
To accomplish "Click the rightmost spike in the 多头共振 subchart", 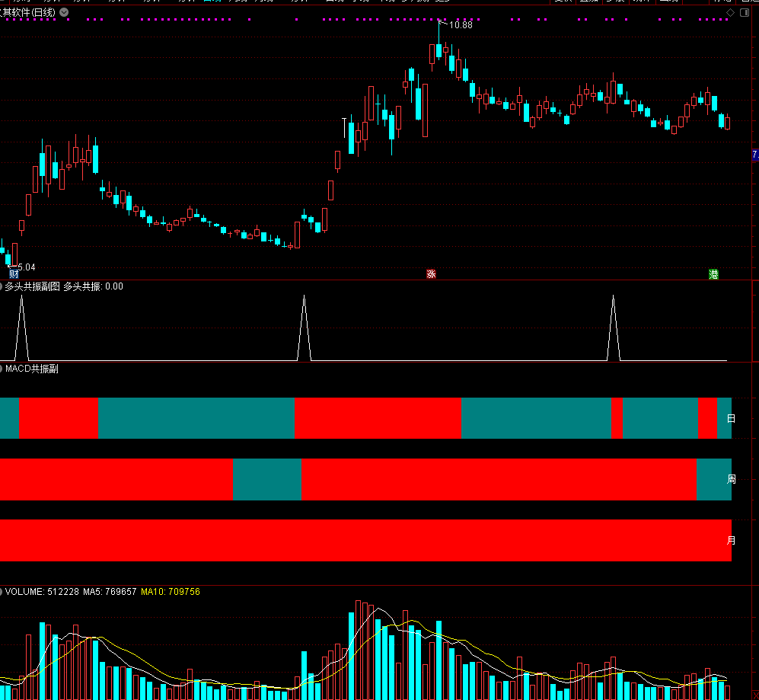I will [614, 328].
